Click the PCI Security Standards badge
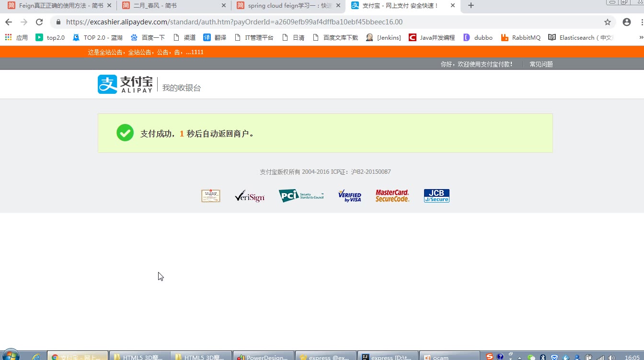644x360 pixels. click(x=301, y=196)
